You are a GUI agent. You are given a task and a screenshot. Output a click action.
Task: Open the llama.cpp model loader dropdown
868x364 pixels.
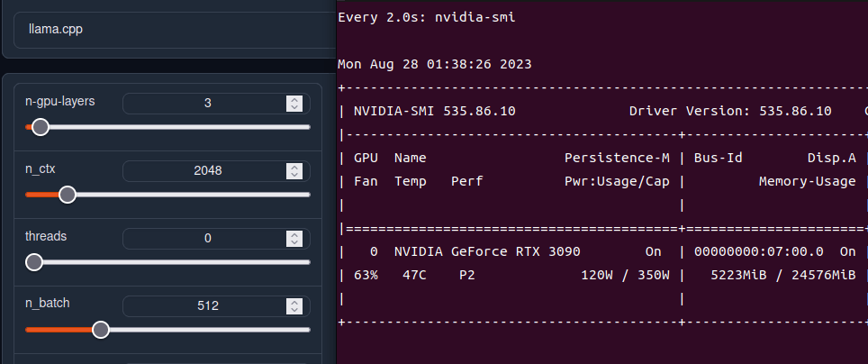tap(175, 30)
